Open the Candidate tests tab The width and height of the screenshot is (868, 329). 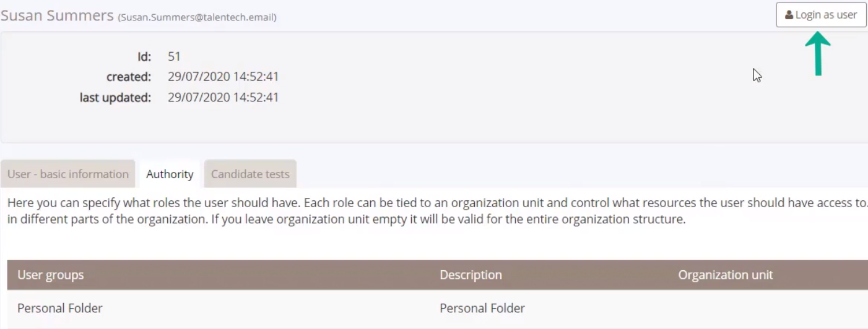click(250, 174)
